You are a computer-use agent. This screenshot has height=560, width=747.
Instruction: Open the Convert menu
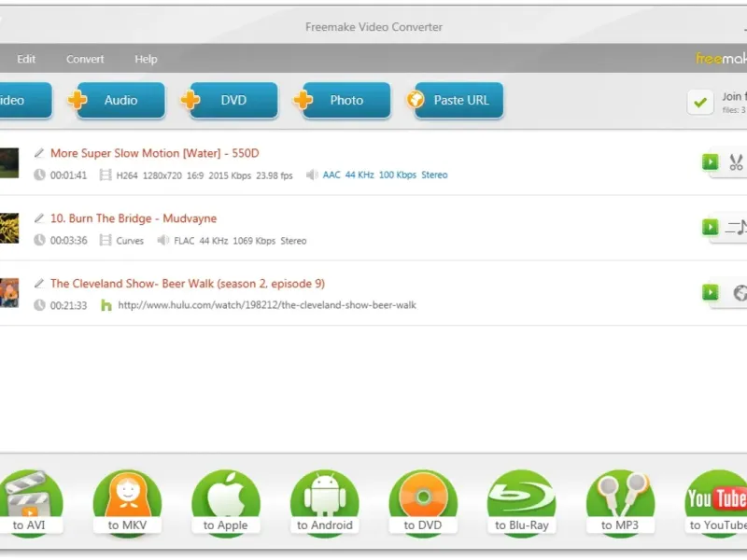[x=85, y=59]
